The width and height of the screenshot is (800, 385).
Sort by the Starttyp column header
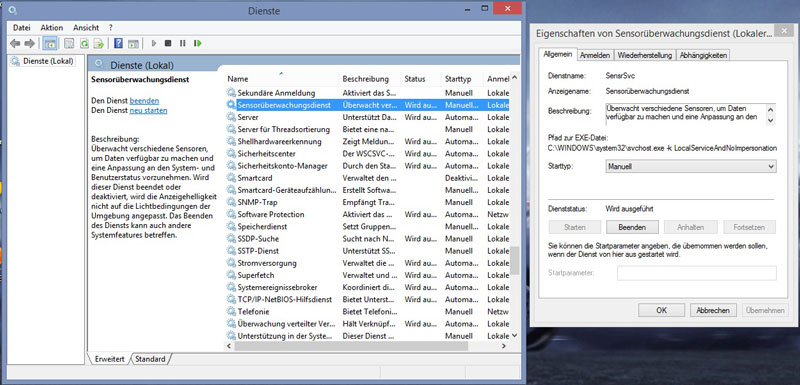click(462, 79)
